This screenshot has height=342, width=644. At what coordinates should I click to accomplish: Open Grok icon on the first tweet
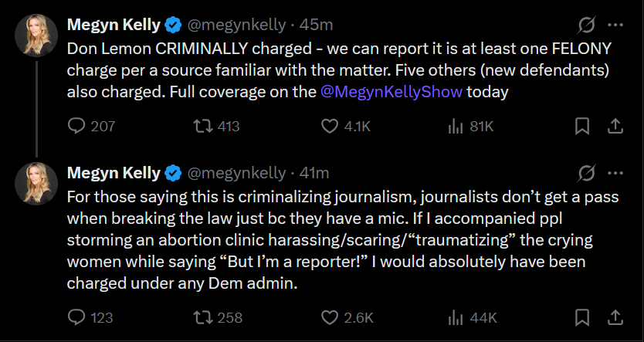pos(586,25)
